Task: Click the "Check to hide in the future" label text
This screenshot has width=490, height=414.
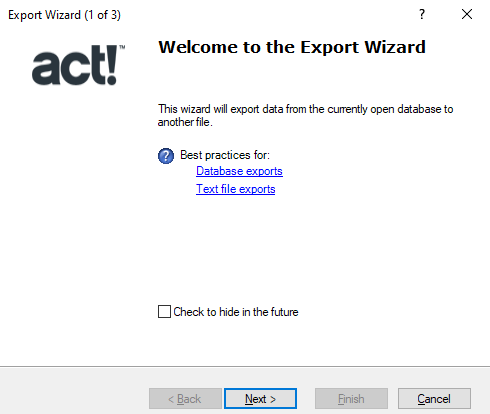Action: (x=236, y=312)
